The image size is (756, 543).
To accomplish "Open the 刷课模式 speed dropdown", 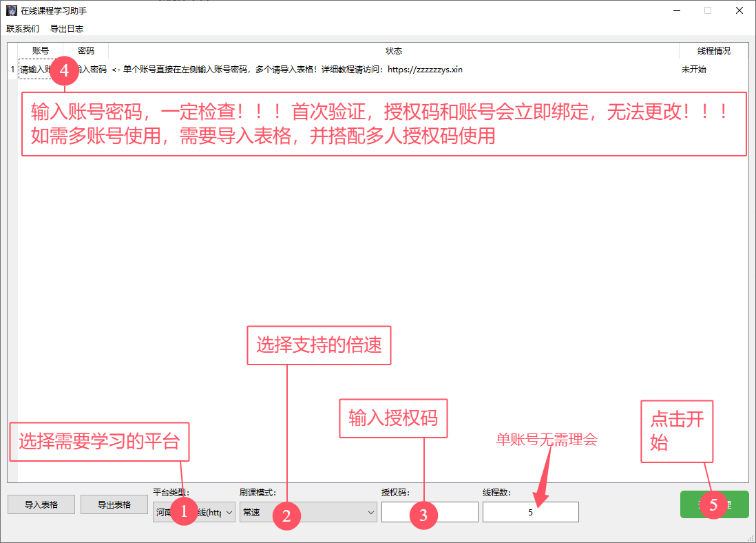I will click(x=371, y=512).
